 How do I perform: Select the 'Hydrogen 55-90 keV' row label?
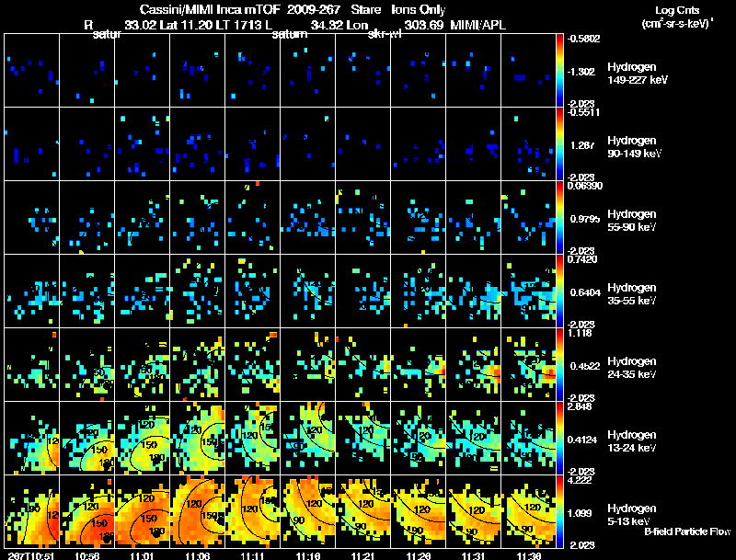[632, 221]
